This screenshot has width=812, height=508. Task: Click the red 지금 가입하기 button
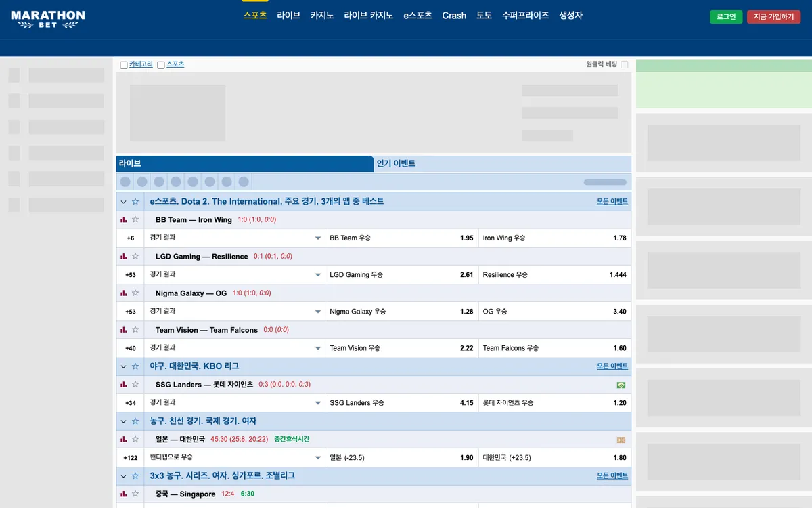pos(773,17)
